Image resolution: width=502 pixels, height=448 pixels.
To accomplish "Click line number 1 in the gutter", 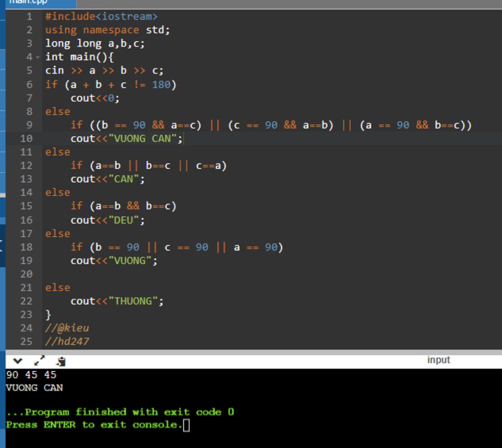I will [29, 16].
